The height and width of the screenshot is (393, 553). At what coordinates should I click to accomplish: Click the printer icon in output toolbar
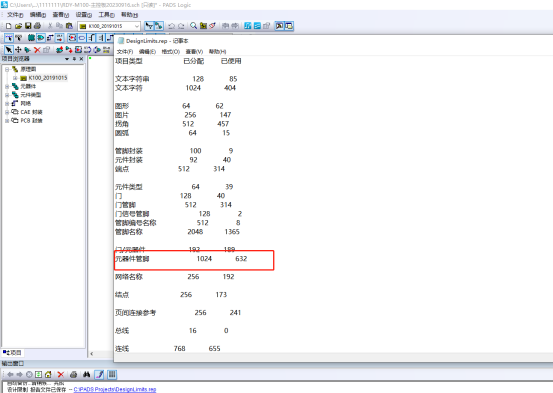click(x=74, y=374)
